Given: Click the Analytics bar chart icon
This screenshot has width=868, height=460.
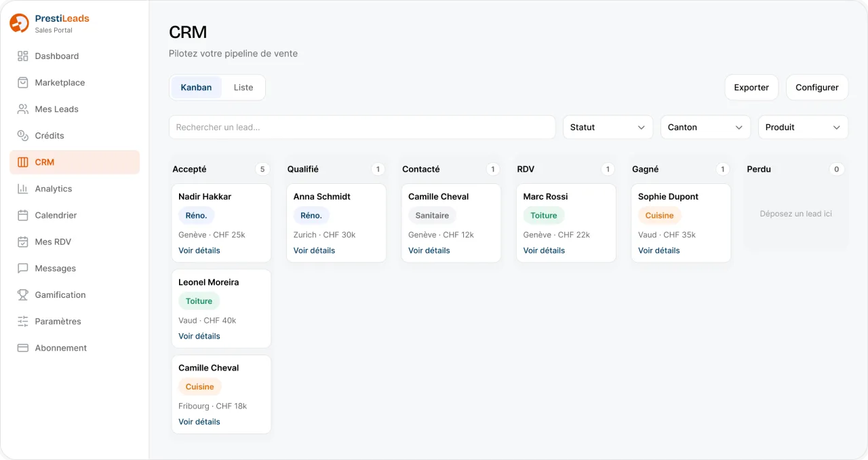Looking at the screenshot, I should [x=23, y=189].
